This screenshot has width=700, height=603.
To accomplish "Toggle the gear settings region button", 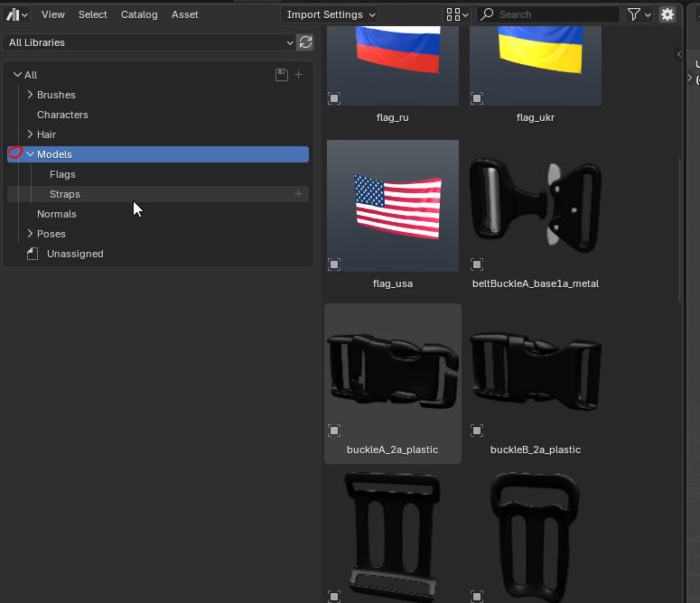I will coord(667,14).
